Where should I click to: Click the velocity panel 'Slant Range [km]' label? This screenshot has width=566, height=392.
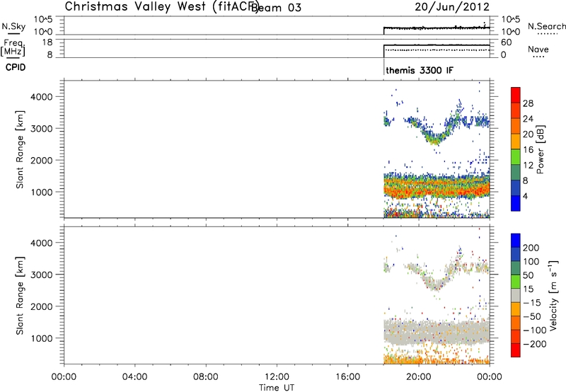click(20, 296)
